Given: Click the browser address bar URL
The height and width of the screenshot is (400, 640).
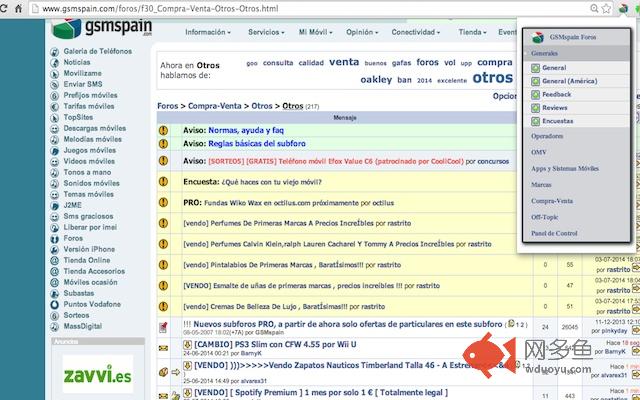Looking at the screenshot, I should (x=160, y=8).
